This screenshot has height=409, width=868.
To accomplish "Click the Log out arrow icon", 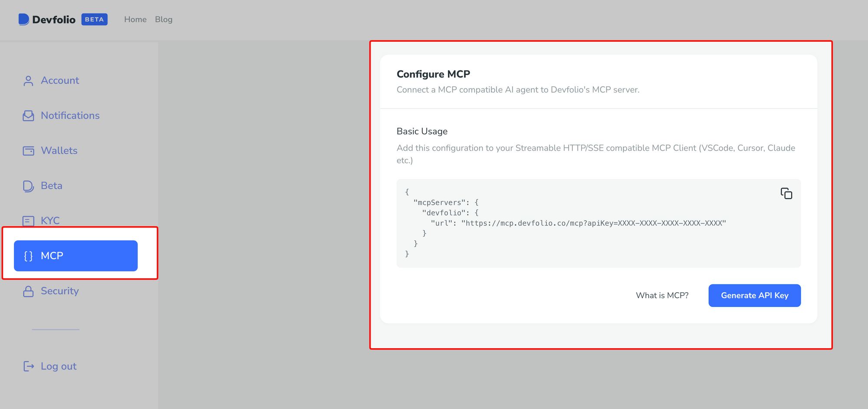I will point(28,366).
